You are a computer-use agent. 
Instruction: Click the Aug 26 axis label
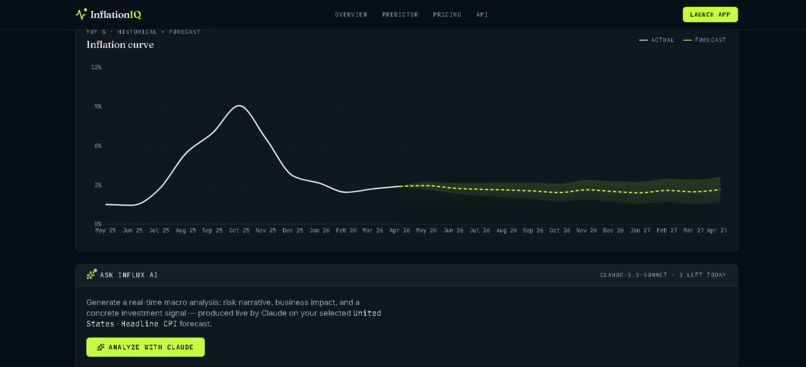coord(506,231)
